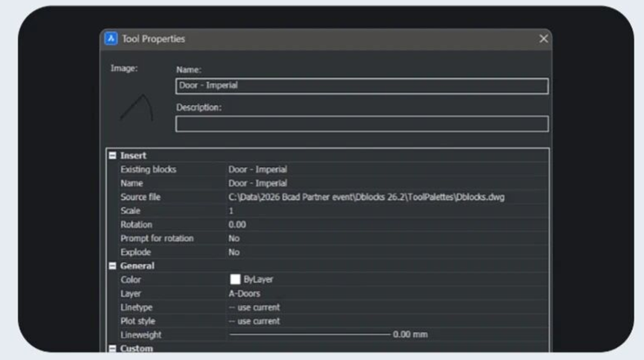The height and width of the screenshot is (360, 644).
Task: Open the Plot style use current value
Action: point(254,321)
